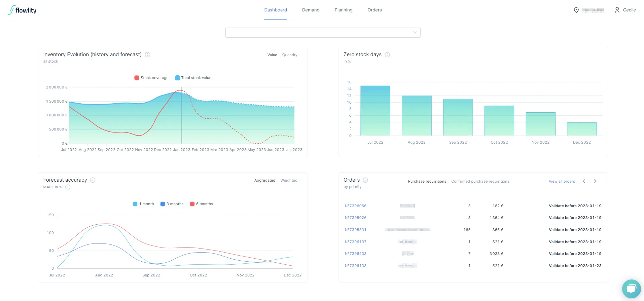The image size is (644, 301).
Task: Open the Cecile user profile icon
Action: click(x=617, y=10)
